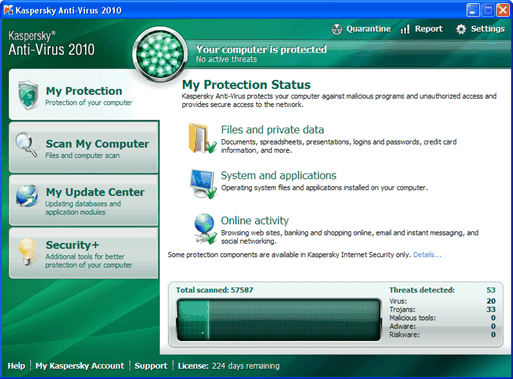Click the 'My Protection Status' heading

(246, 85)
